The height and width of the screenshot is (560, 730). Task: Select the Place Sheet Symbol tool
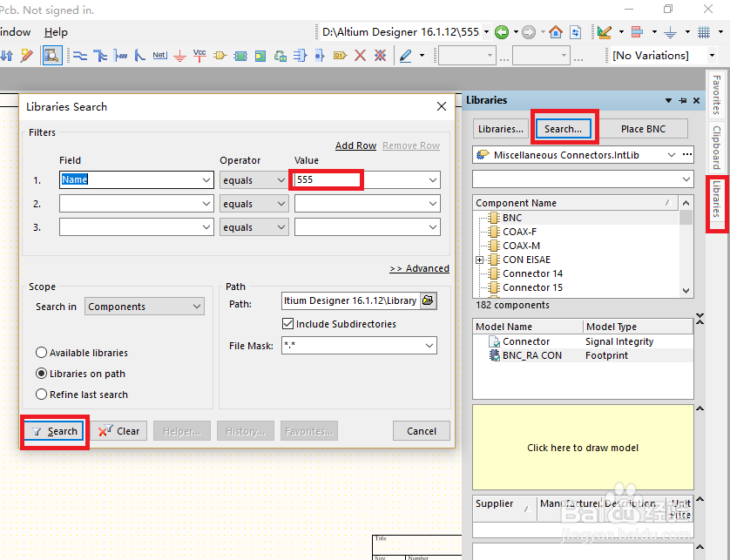[240, 57]
